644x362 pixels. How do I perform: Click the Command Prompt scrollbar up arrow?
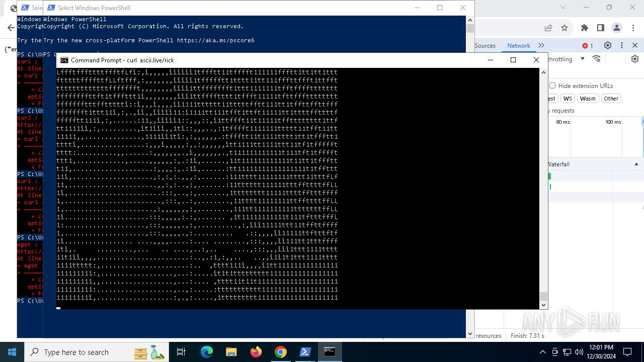(543, 72)
